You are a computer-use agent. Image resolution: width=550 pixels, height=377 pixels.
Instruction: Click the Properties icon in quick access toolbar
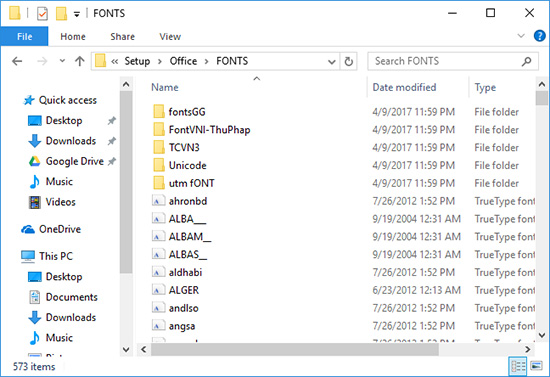pyautogui.click(x=42, y=14)
